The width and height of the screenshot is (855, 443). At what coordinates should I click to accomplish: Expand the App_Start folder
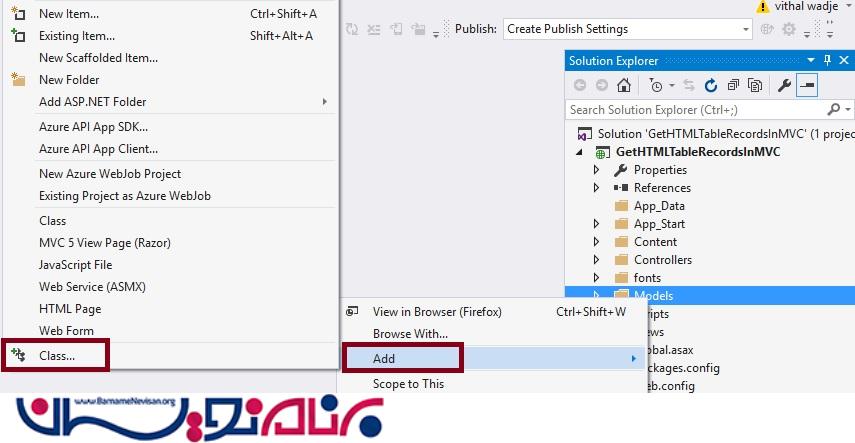coord(597,224)
